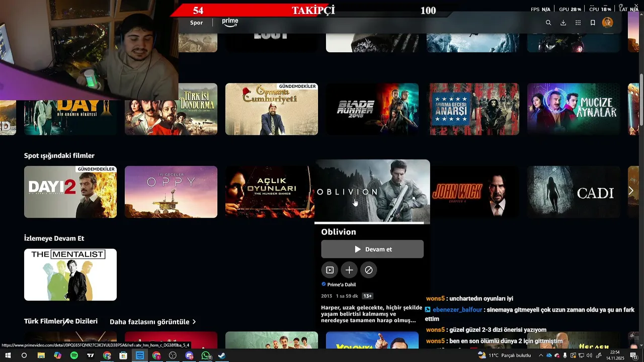Screen dimensions: 644x362
Task: Open OBS Studio from taskbar
Action: [173, 355]
